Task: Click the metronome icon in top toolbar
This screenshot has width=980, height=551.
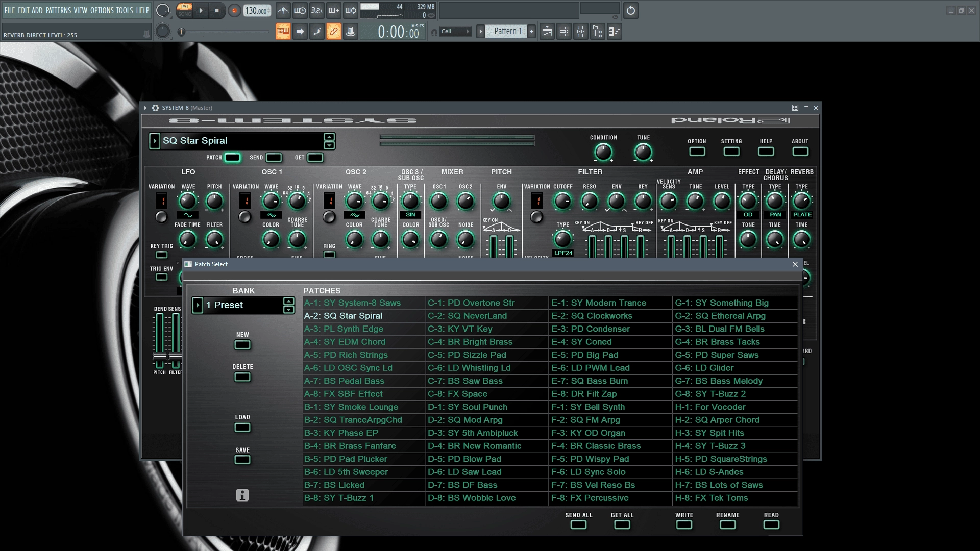Action: [283, 10]
